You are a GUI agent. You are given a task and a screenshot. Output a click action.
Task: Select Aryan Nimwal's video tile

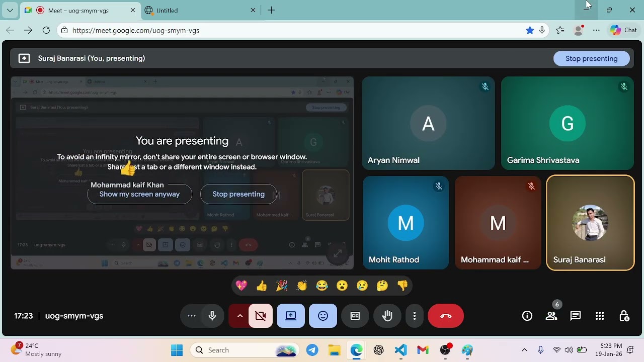click(428, 123)
